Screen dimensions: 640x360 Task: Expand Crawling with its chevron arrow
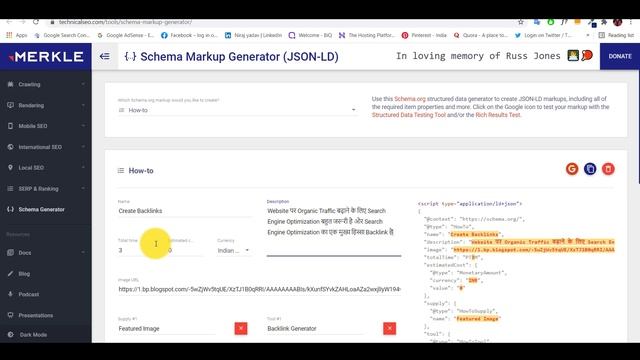(x=83, y=84)
